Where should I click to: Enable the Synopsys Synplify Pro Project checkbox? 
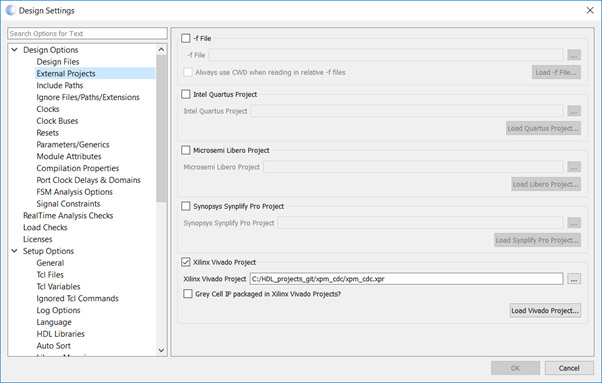point(186,206)
